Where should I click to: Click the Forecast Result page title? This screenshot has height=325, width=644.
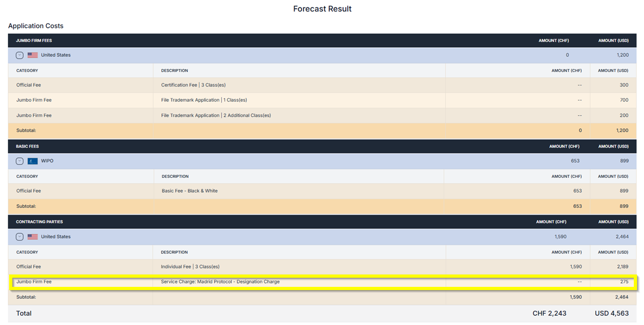click(322, 9)
